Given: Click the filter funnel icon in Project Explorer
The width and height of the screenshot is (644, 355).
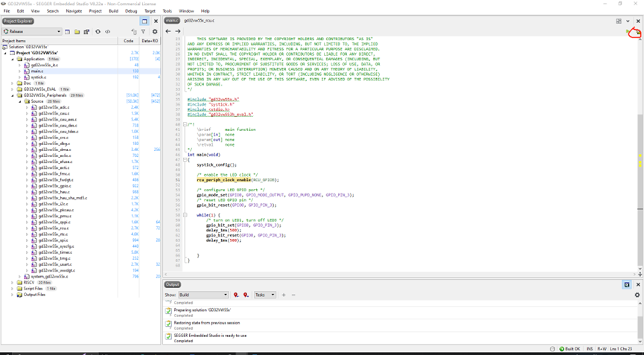Looking at the screenshot, I should click(144, 32).
